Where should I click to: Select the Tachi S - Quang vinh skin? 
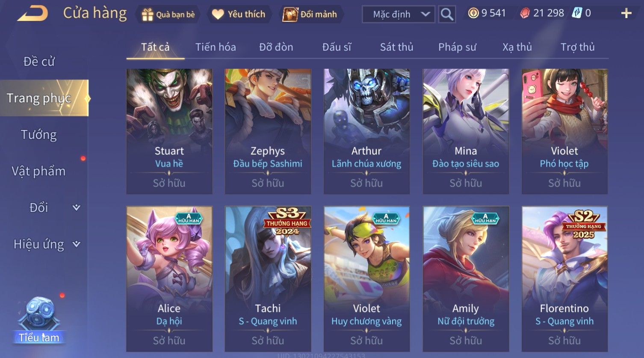click(268, 279)
